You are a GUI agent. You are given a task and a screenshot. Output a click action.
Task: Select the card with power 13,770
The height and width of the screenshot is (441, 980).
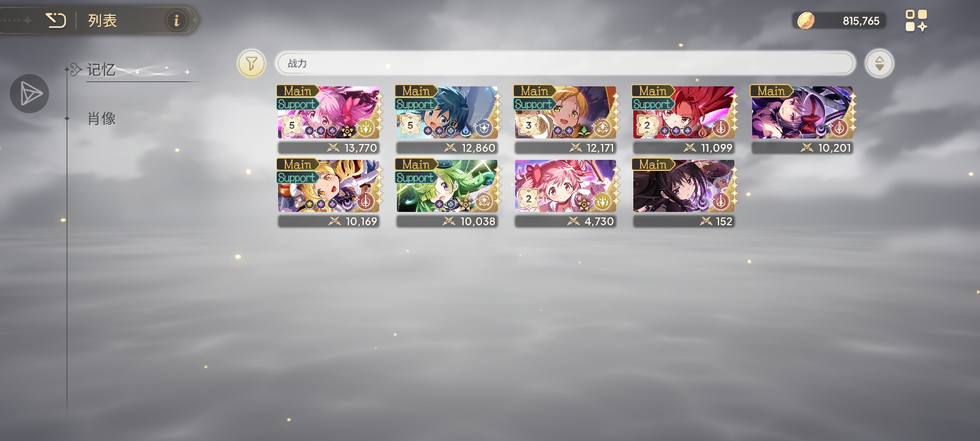point(329,119)
